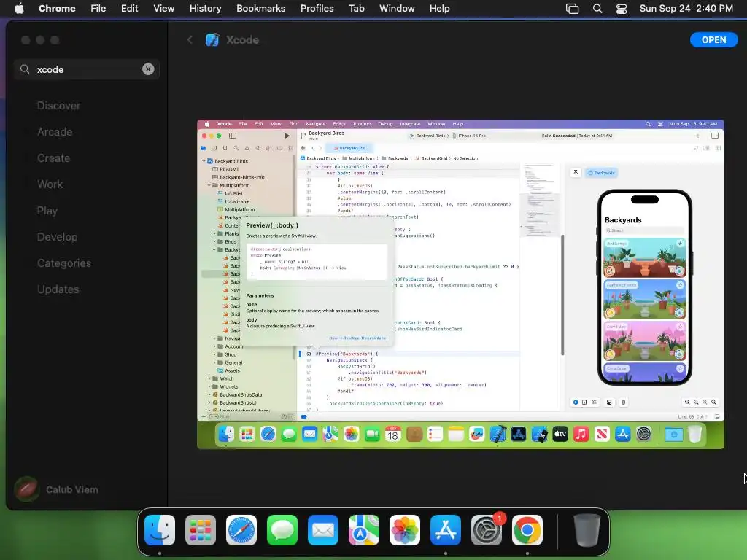Screen dimensions: 747x560
Task: Open the Edit menu
Action: pyautogui.click(x=129, y=8)
